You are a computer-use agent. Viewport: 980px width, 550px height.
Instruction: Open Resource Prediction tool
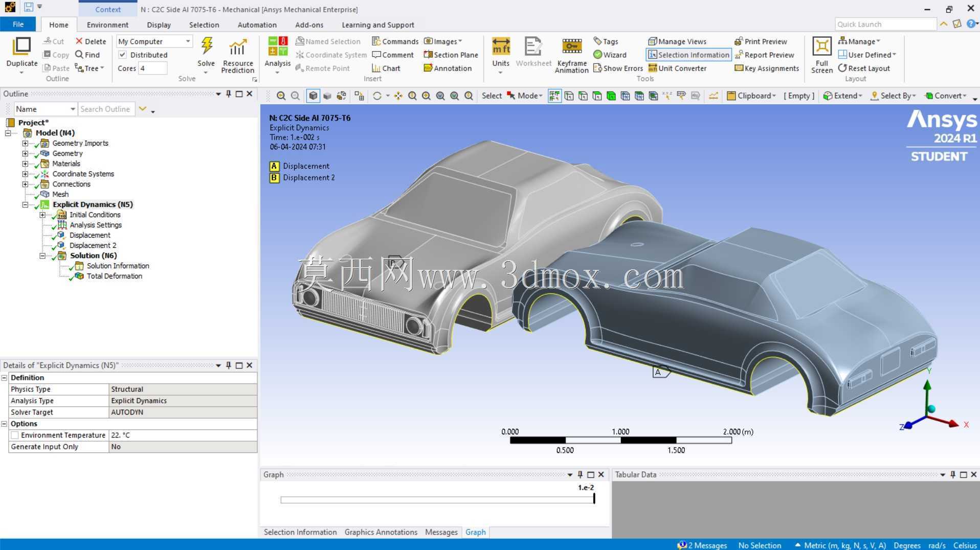point(237,55)
